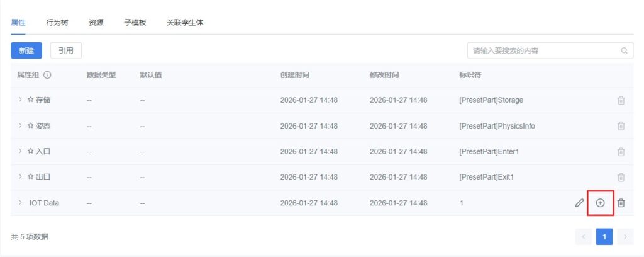Switch to the 行为树 tab
Screen dimensions: 644x257
point(57,23)
